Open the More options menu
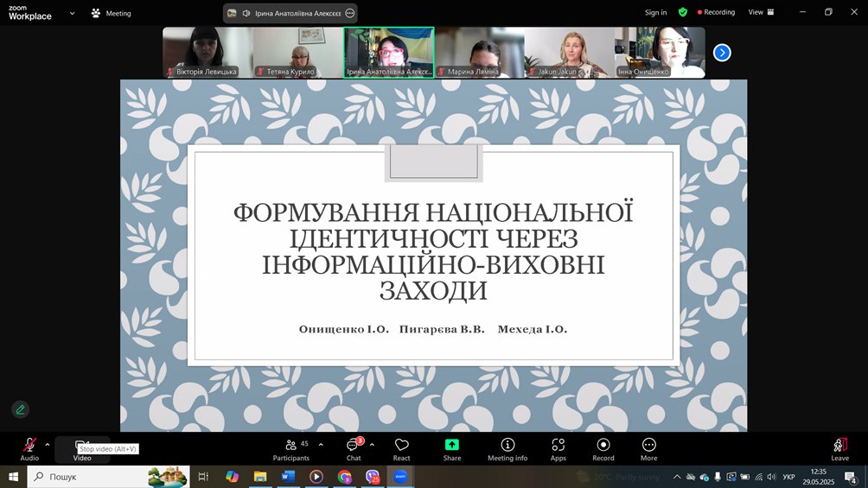 (648, 449)
